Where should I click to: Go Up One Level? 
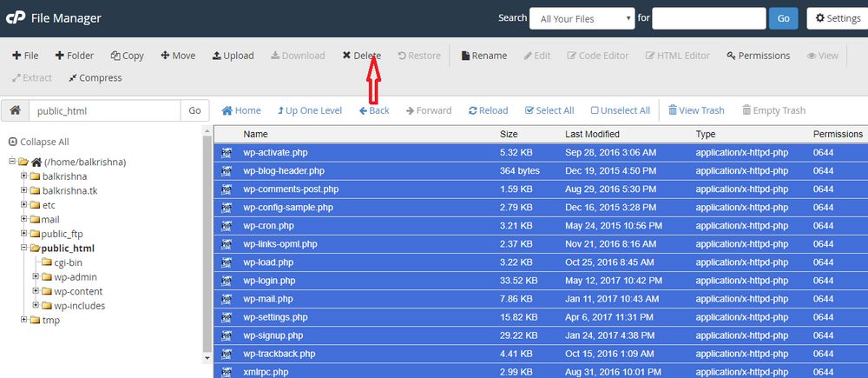tap(310, 110)
